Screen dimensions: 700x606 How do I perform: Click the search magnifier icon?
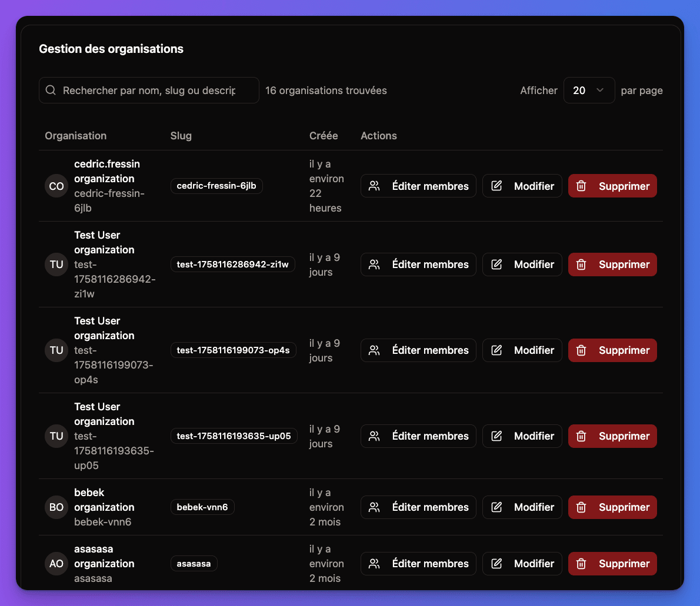(x=51, y=90)
